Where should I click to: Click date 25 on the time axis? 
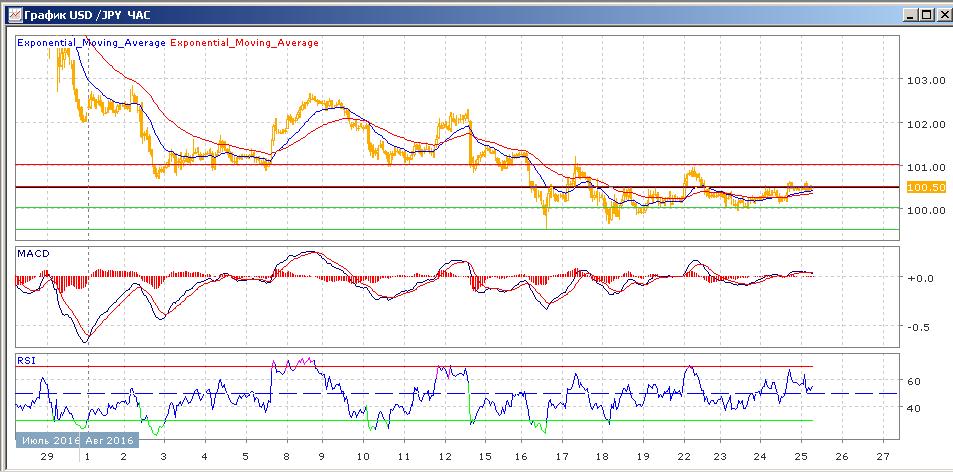point(800,456)
